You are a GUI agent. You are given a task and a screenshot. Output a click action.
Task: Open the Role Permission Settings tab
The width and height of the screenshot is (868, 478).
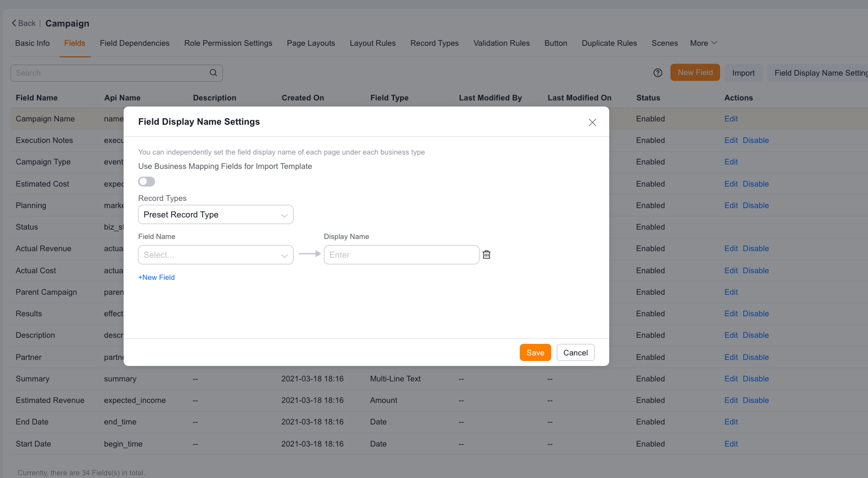(228, 43)
